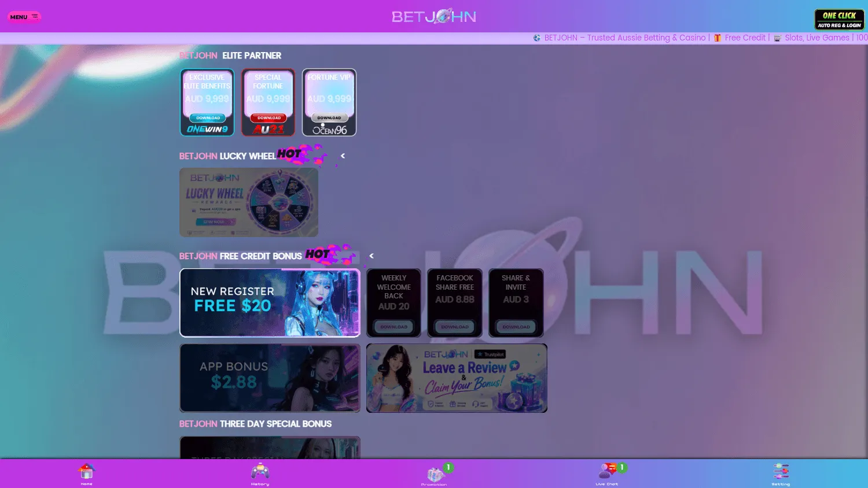
Task: Open the Promotion gift icon
Action: [435, 474]
